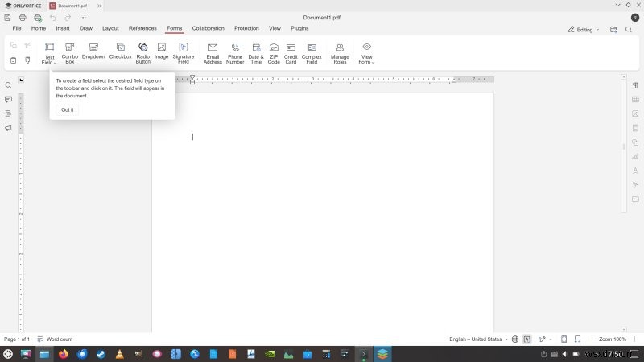The image size is (644, 362).
Task: Open the Editing mode dropdown
Action: pyautogui.click(x=584, y=30)
